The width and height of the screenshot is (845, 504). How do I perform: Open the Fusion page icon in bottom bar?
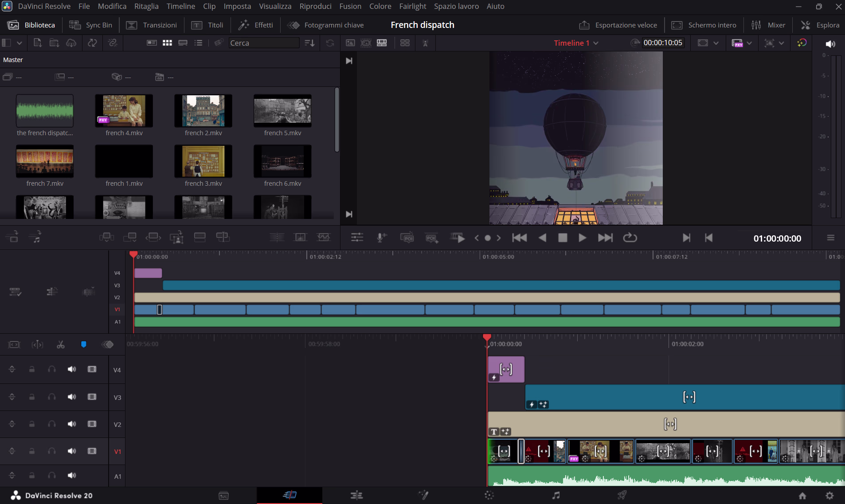(423, 495)
